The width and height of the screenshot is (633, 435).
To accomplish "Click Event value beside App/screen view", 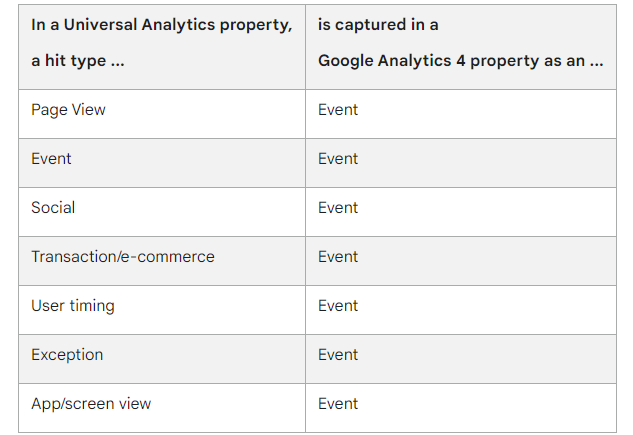I will [x=338, y=404].
